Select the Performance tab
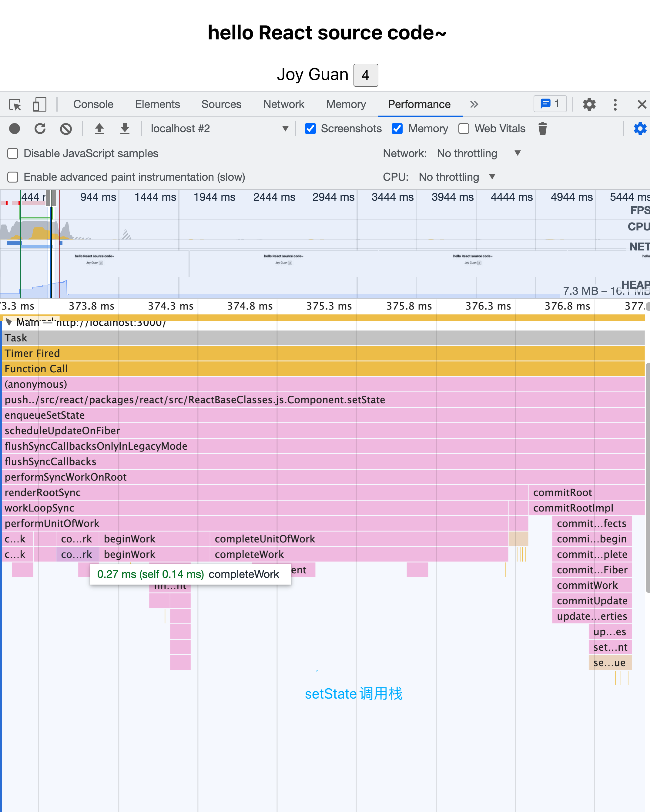This screenshot has height=812, width=650. (419, 104)
